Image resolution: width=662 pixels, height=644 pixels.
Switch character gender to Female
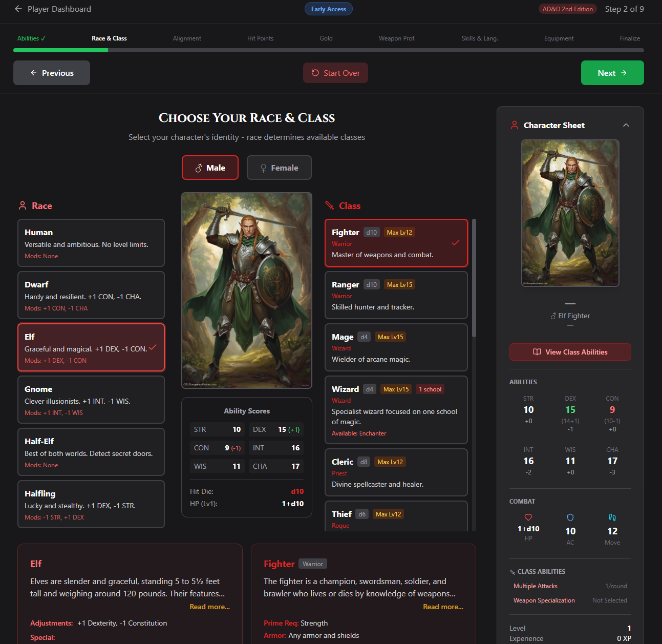(279, 168)
